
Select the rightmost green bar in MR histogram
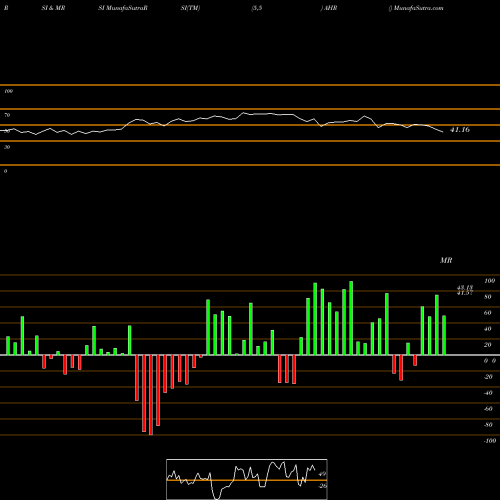coord(444,335)
